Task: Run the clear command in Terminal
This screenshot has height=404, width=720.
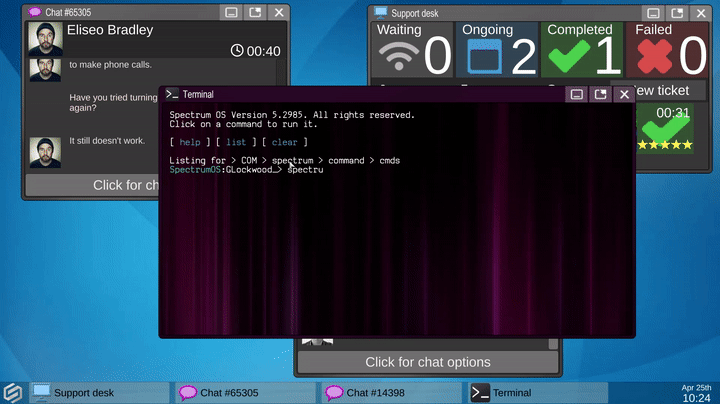Action: [284, 143]
